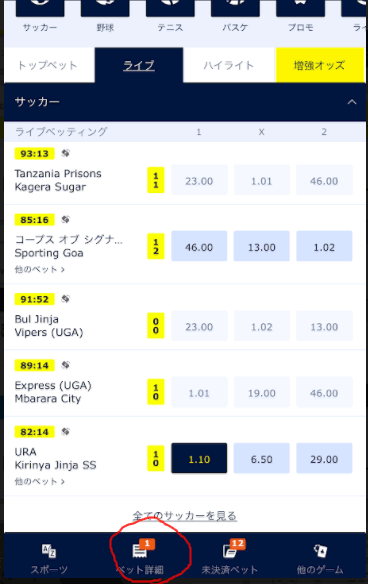Open the サッカー sport category icon

click(40, 8)
